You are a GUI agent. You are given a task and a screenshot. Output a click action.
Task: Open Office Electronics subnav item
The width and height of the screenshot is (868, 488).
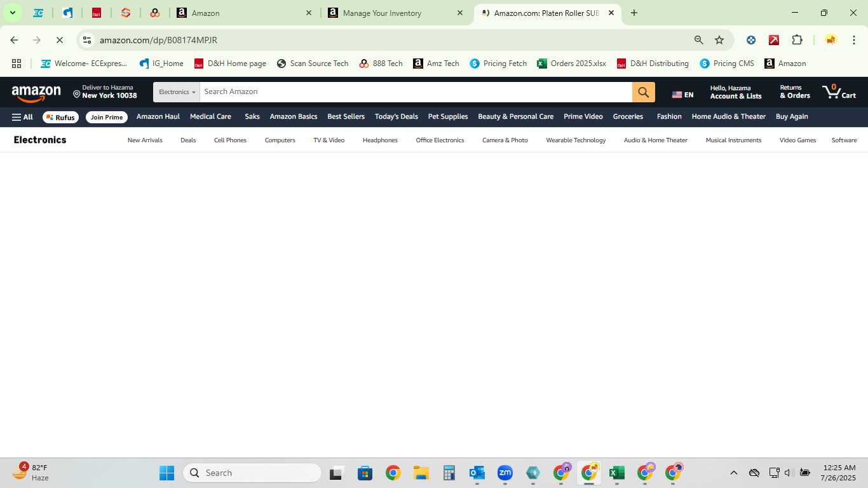click(x=440, y=140)
